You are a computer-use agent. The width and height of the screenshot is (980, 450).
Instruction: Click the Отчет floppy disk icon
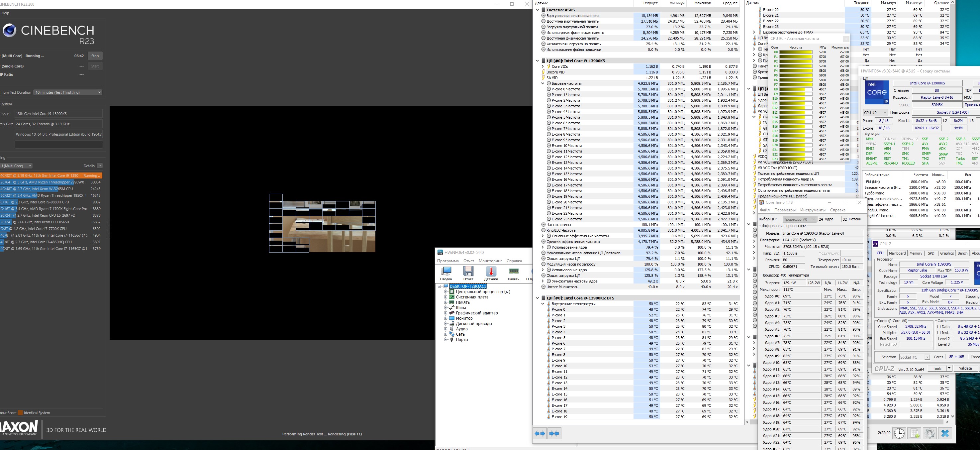click(468, 272)
